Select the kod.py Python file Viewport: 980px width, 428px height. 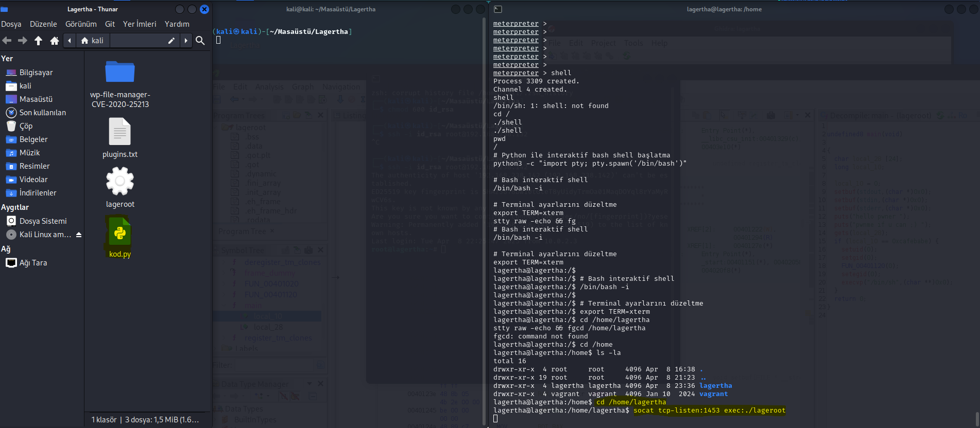pos(120,237)
